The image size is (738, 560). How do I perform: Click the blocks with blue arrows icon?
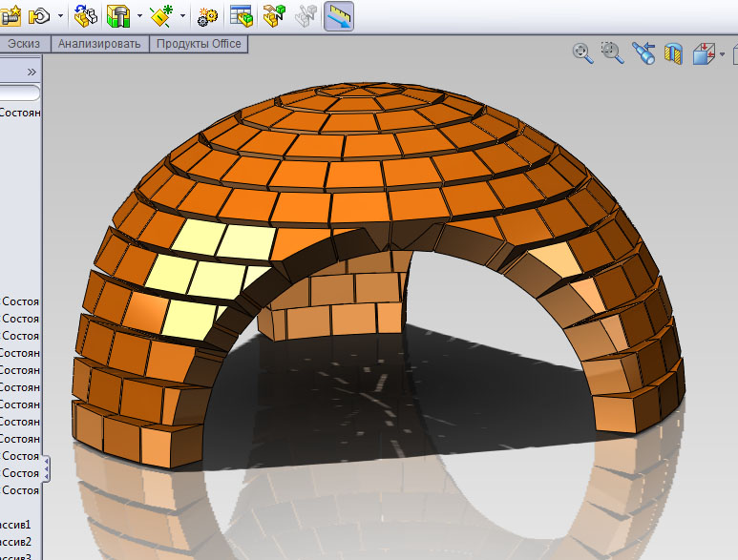[85, 15]
